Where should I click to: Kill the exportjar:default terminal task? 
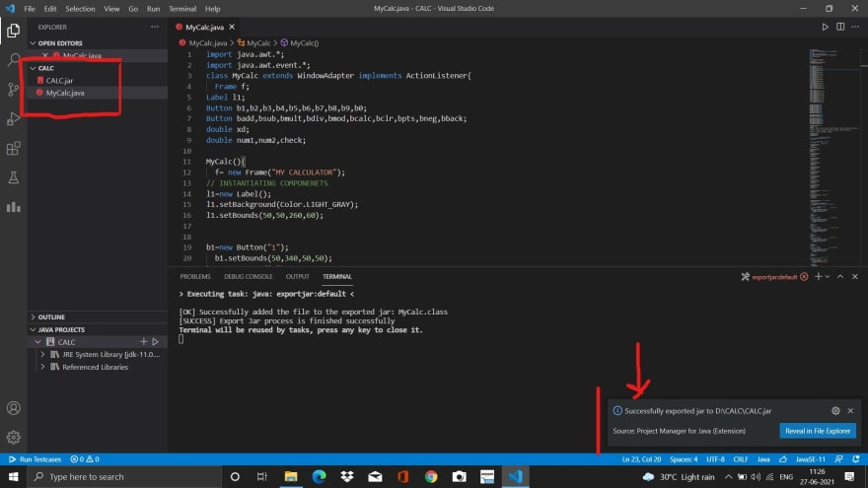804,277
